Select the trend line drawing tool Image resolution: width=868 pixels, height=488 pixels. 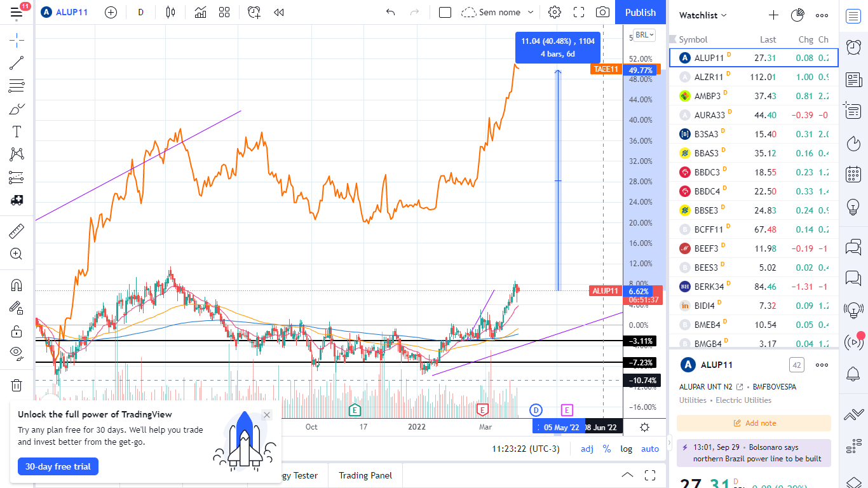coord(17,62)
